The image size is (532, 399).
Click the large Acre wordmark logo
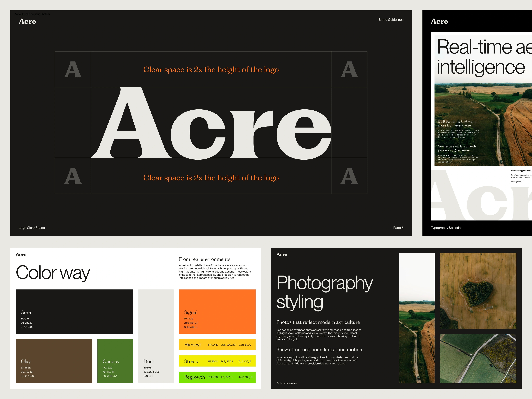tap(211, 123)
